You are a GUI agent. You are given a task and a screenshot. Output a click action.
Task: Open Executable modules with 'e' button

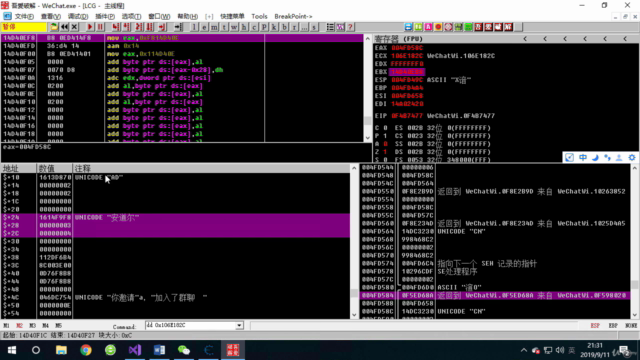pos(204,27)
